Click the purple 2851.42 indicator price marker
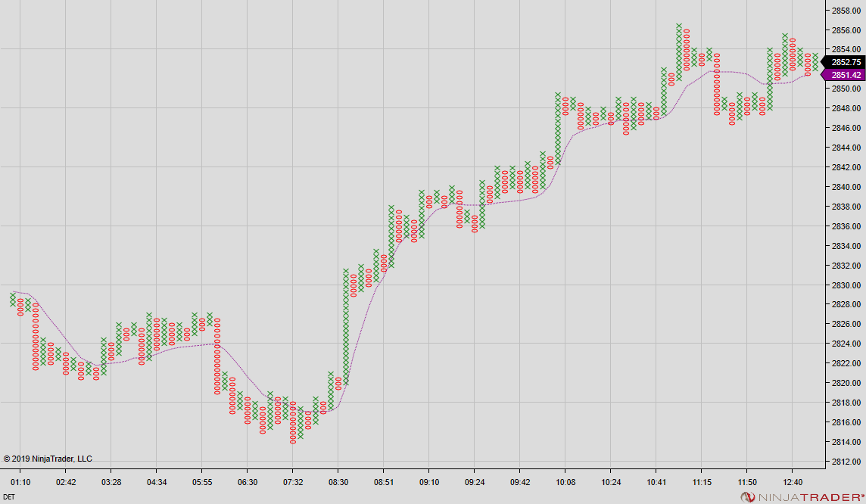This screenshot has width=866, height=504. 843,75
